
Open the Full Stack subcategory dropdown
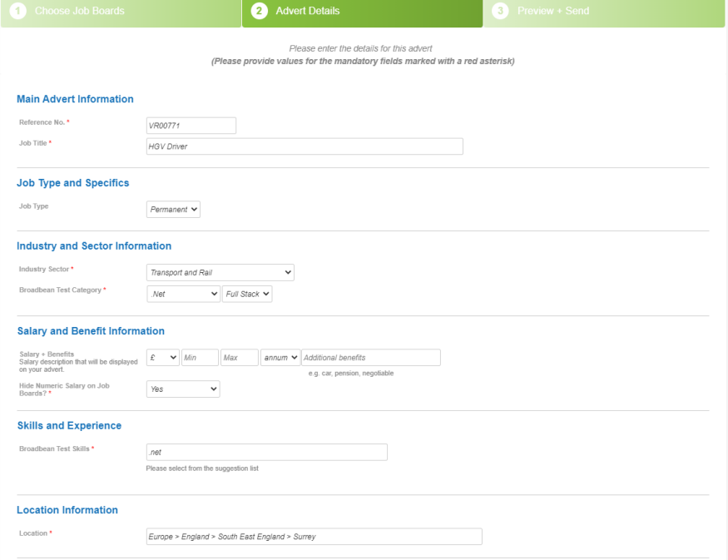[247, 294]
